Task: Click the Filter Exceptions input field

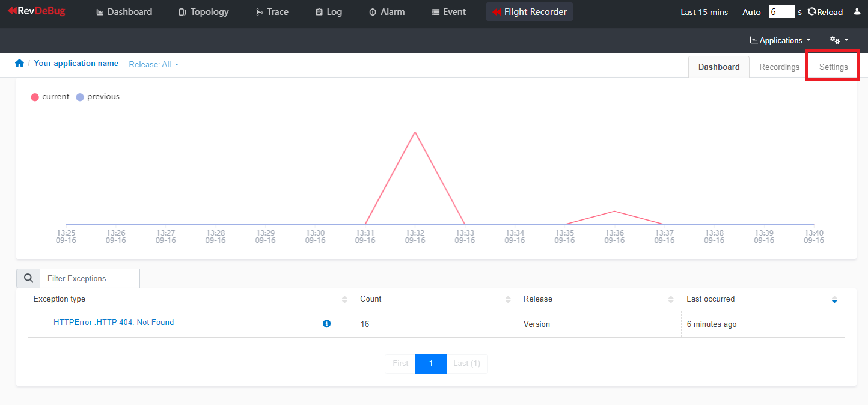Action: click(x=90, y=278)
